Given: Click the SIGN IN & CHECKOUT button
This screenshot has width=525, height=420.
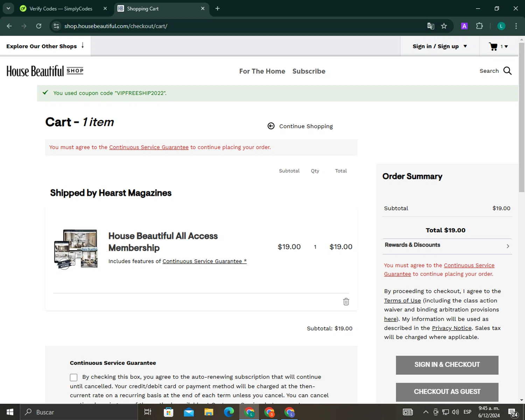Looking at the screenshot, I should point(447,365).
